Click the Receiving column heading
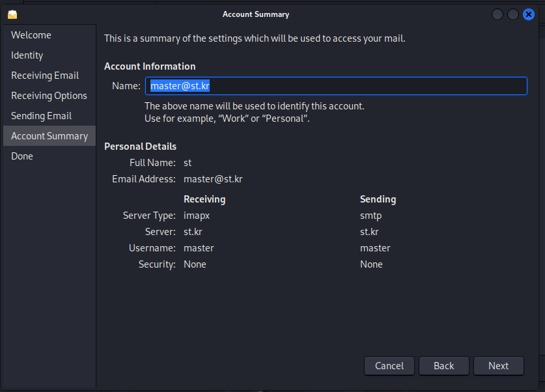 [x=204, y=199]
